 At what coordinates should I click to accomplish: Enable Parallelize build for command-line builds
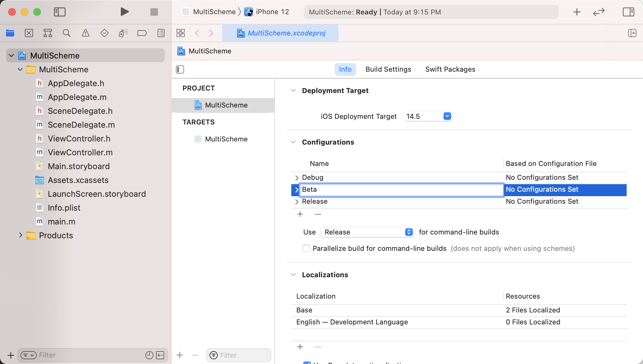[306, 248]
